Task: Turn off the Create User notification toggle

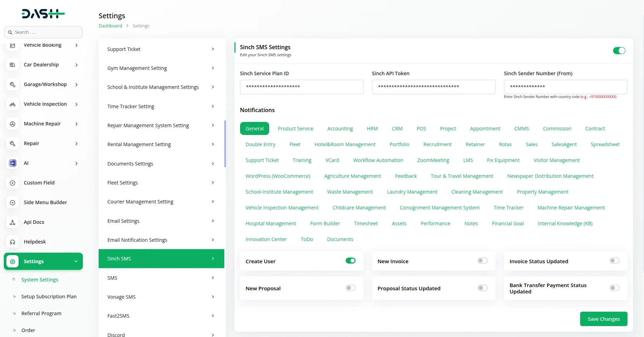Action: [x=350, y=261]
